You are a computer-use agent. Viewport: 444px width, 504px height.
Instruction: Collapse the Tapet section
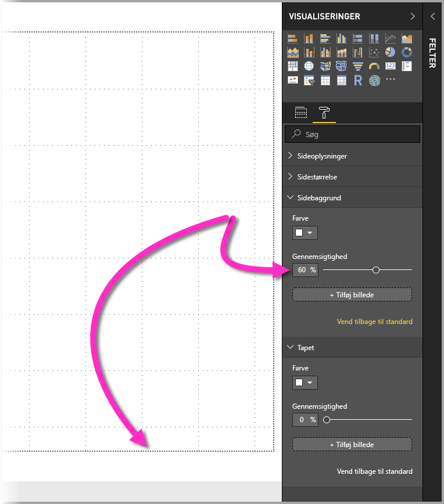click(352, 347)
